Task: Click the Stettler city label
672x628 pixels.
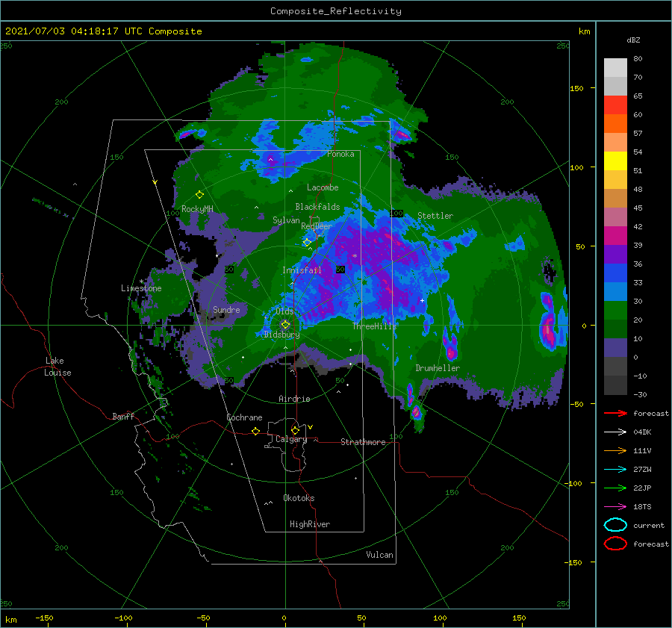Action: 435,216
